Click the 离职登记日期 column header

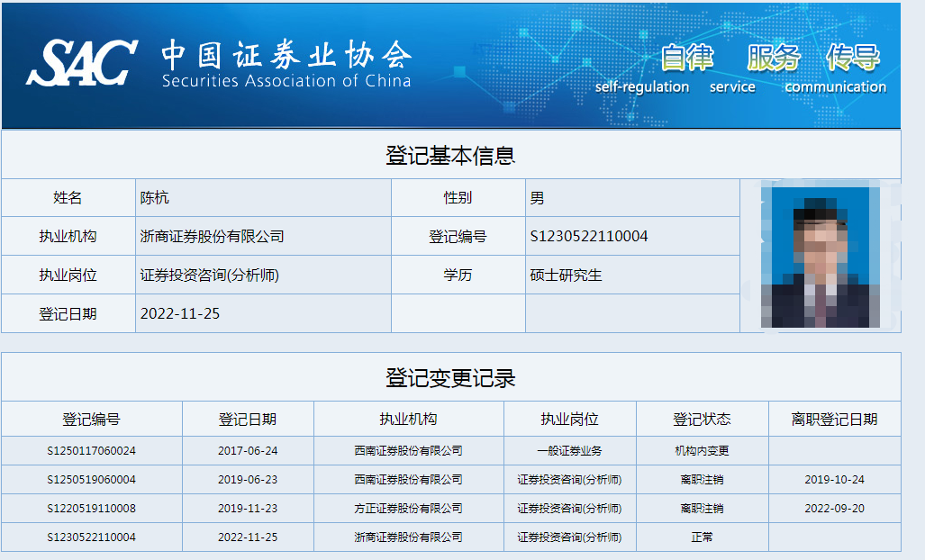834,420
